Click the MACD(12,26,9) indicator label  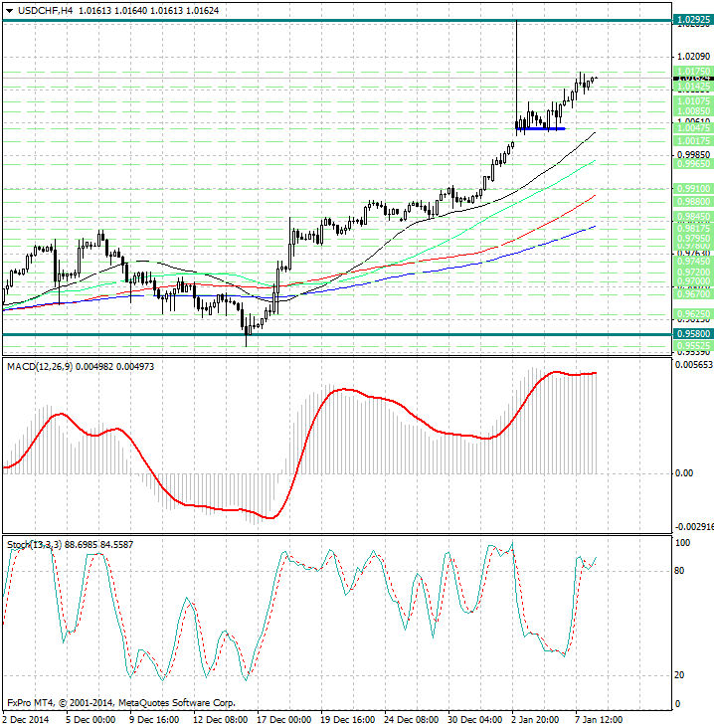pos(40,367)
